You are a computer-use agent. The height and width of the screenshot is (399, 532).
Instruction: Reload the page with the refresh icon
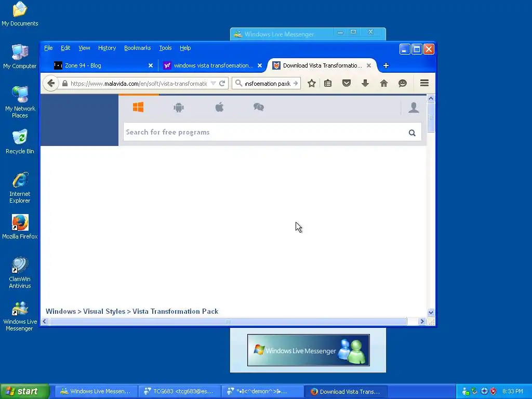point(222,83)
